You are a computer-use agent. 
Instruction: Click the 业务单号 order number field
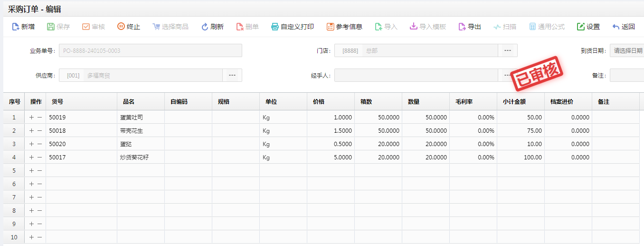pos(151,50)
